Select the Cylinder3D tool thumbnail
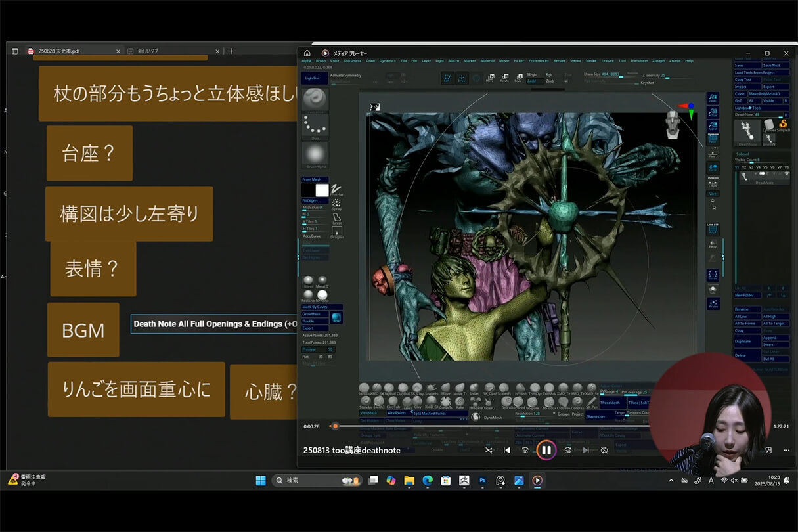This screenshot has height=532, width=798. [768, 125]
